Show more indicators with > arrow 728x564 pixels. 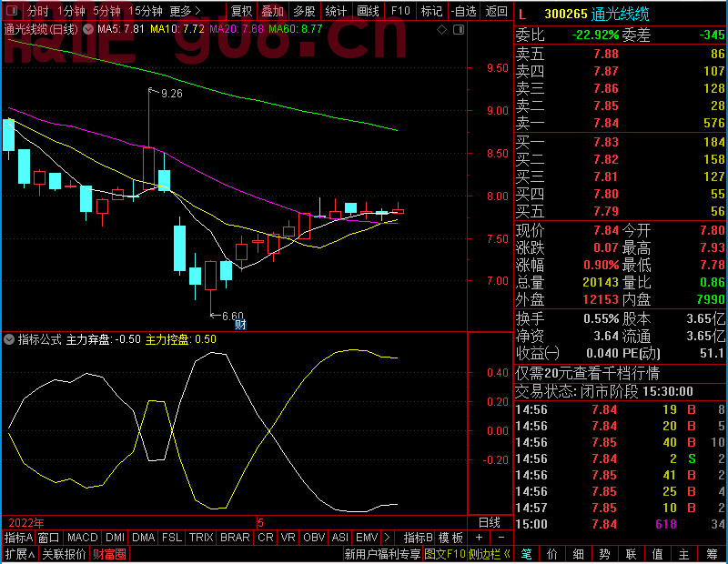388,538
